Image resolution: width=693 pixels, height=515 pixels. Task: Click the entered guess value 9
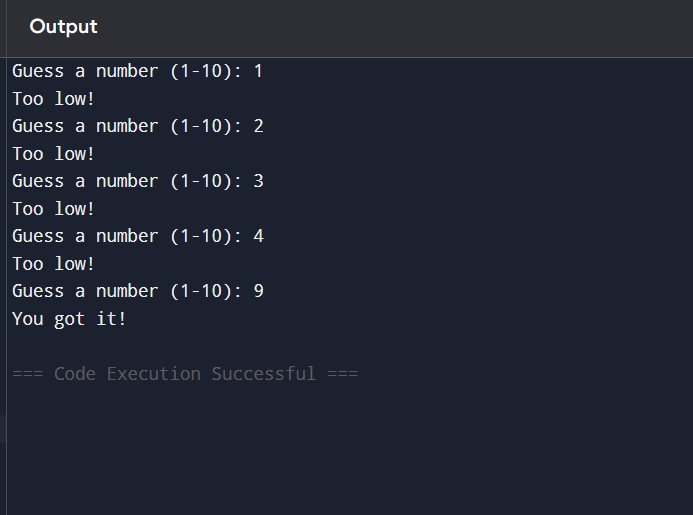point(259,291)
